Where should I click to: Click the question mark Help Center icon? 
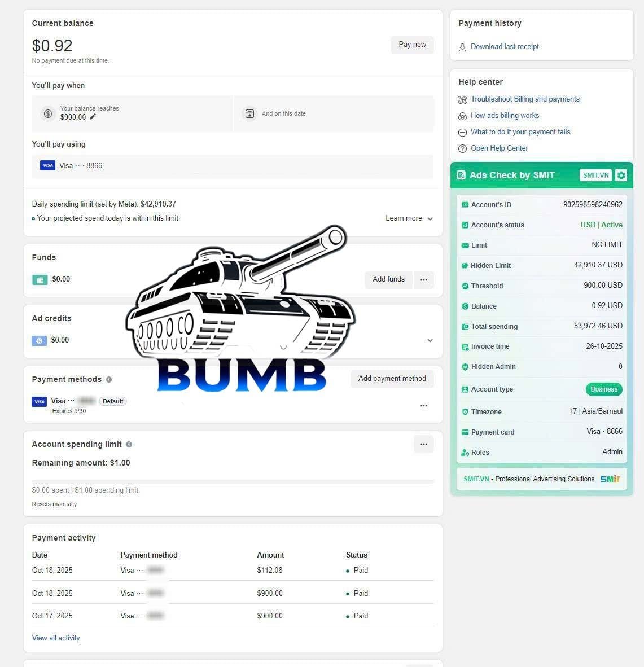point(462,149)
